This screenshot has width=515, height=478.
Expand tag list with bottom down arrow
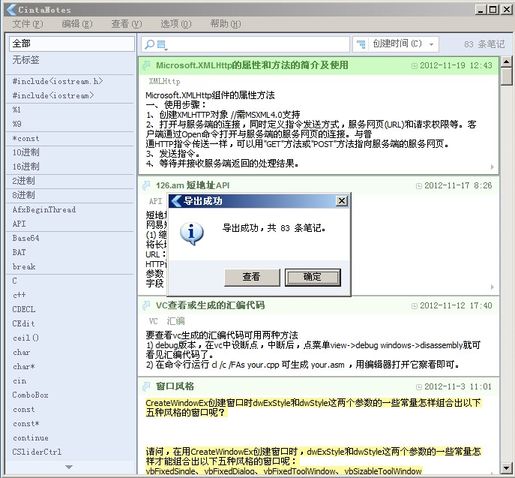pos(69,467)
